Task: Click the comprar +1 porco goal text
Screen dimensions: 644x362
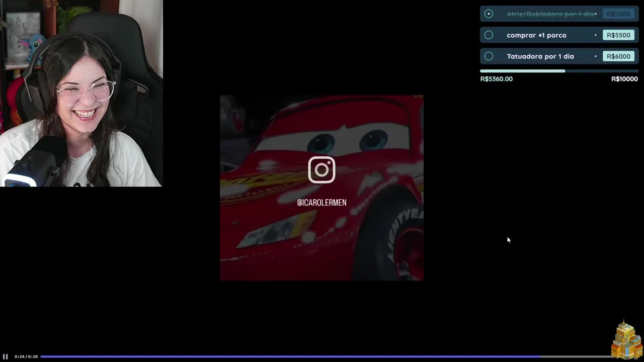Action: point(536,35)
